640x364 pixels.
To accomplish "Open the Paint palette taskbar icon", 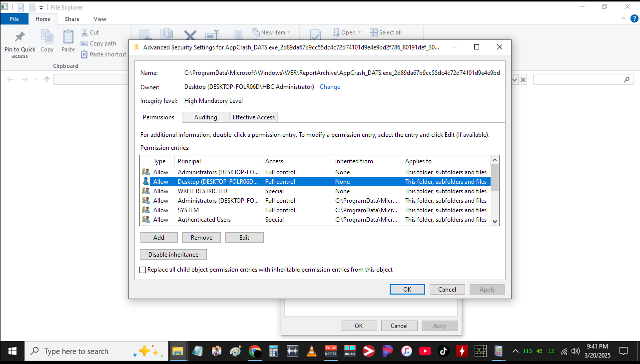I will (x=235, y=352).
